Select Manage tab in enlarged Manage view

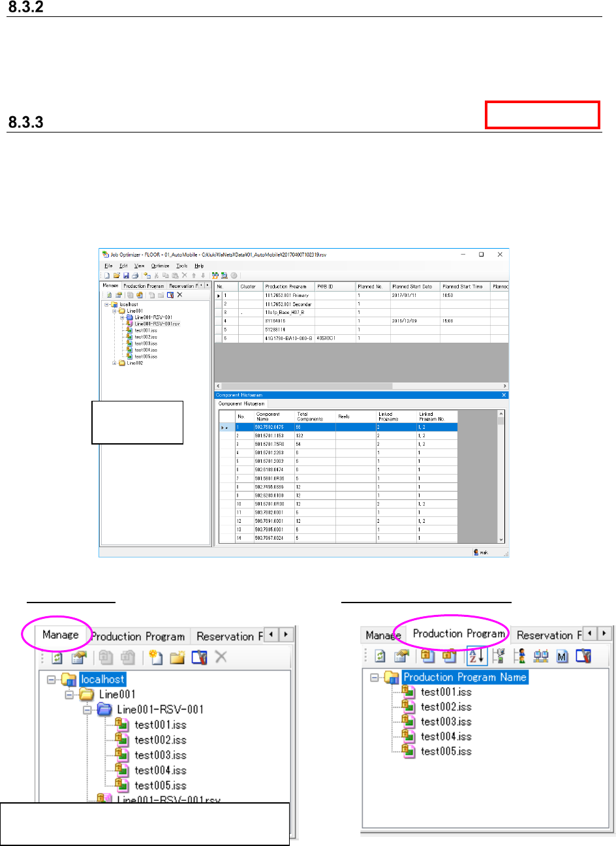click(x=61, y=634)
